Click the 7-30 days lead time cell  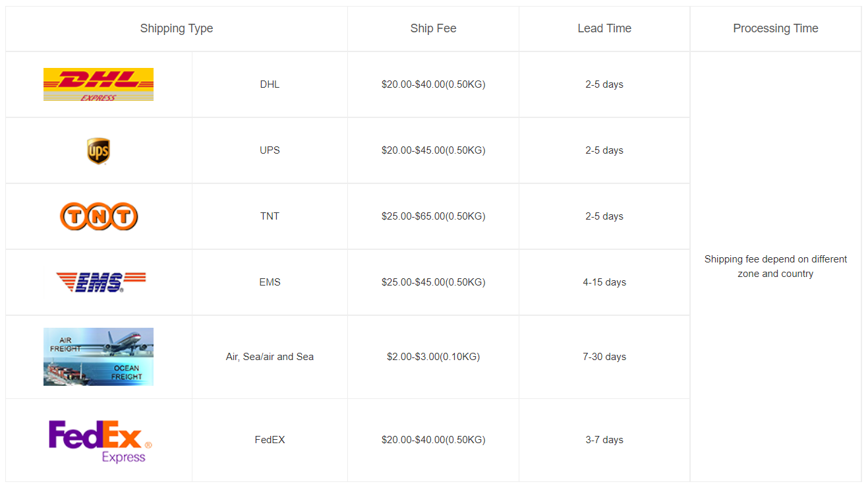click(x=604, y=357)
